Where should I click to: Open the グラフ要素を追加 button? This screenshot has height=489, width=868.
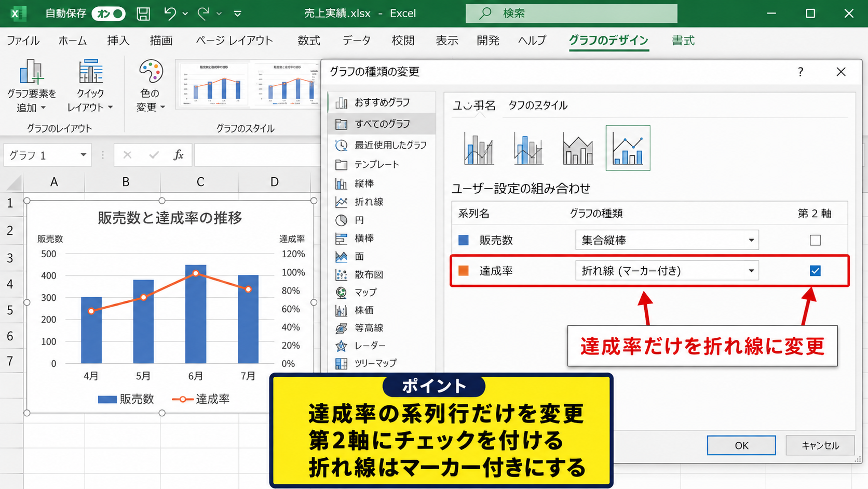point(31,86)
